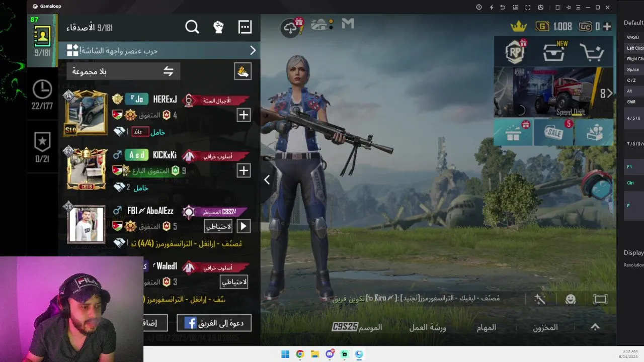644x362 pixels.
Task: Select the WASD key mapping row
Action: (634, 37)
